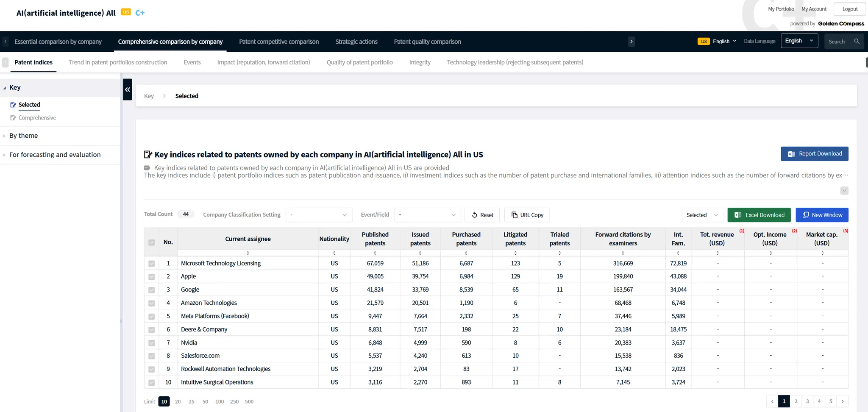Screen dimensions: 868x412
Task: Click sort arrows under Published patents column
Action: (375, 253)
